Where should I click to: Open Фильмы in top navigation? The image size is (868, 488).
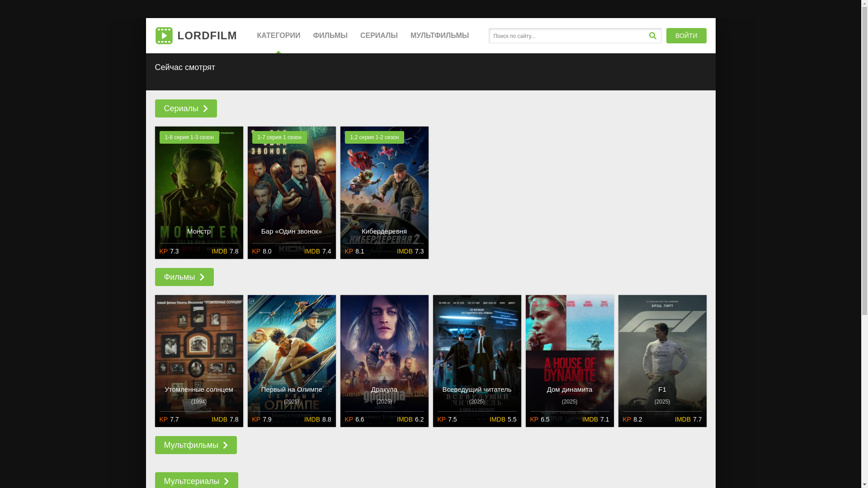pos(330,36)
